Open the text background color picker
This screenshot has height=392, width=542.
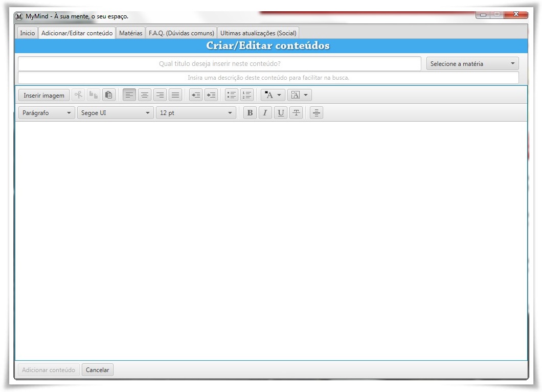coord(299,95)
